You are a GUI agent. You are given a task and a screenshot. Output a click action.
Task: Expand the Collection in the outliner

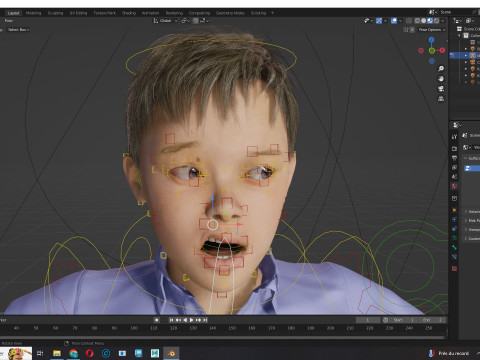(459, 36)
